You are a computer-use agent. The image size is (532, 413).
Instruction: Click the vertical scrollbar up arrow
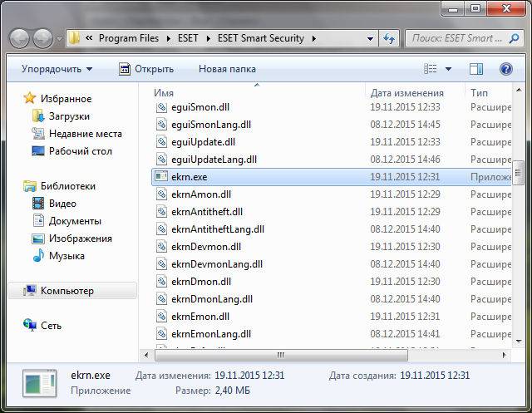point(518,90)
